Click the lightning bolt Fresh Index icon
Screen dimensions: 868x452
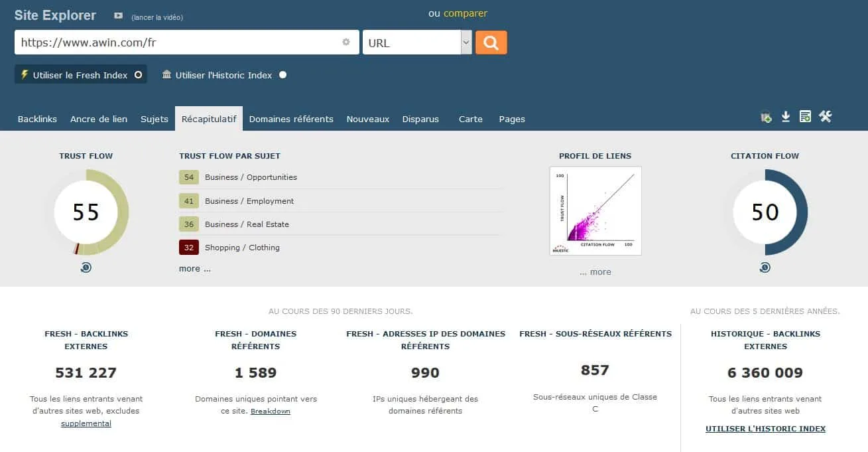[x=25, y=74]
